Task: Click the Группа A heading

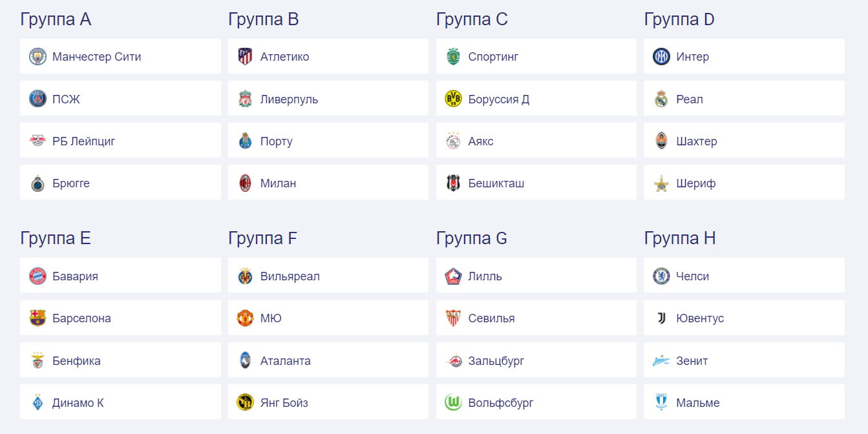Action: click(56, 19)
